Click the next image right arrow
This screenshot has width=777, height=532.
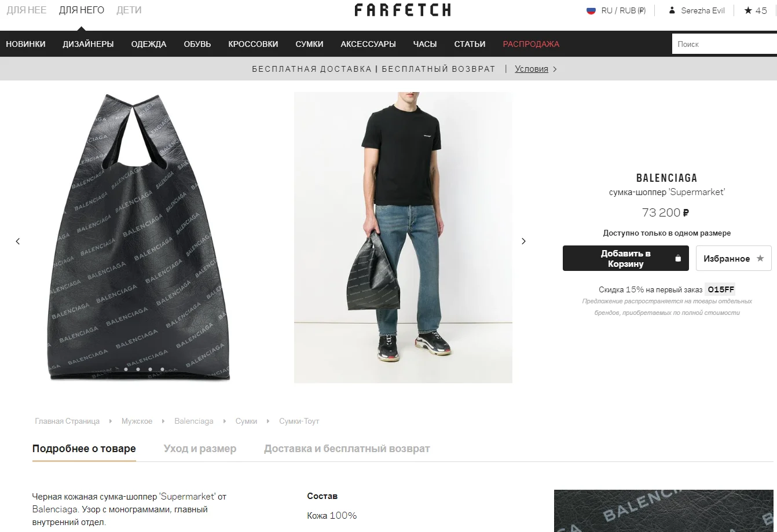pyautogui.click(x=523, y=241)
